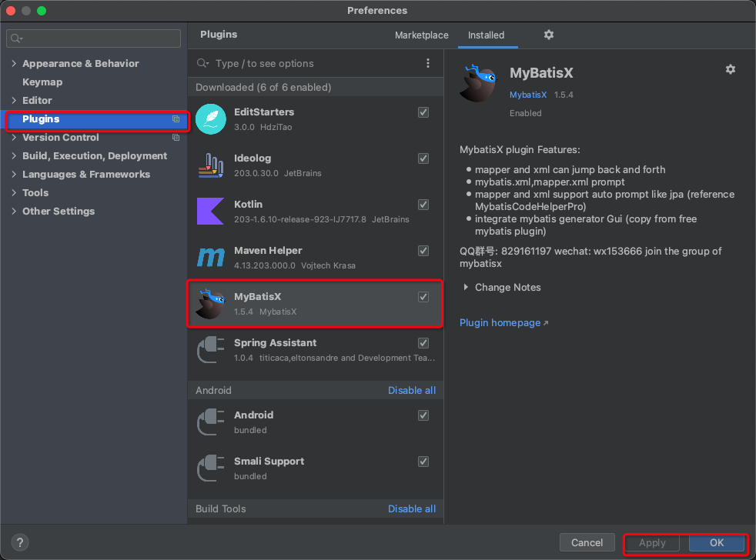Image resolution: width=756 pixels, height=560 pixels.
Task: Select the Ideolog plugin name
Action: point(253,158)
